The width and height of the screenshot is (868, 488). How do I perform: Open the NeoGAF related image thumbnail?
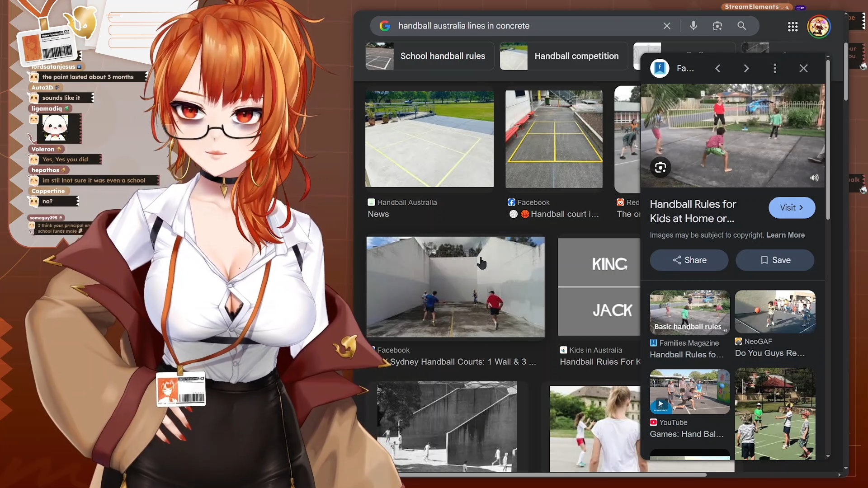click(775, 312)
